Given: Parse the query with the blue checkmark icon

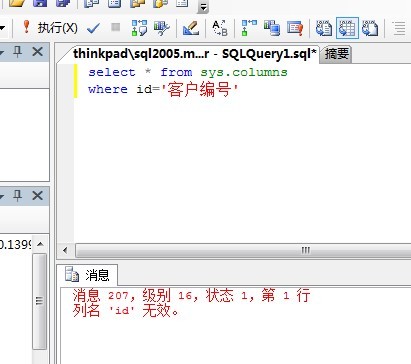Looking at the screenshot, I should pos(93,28).
